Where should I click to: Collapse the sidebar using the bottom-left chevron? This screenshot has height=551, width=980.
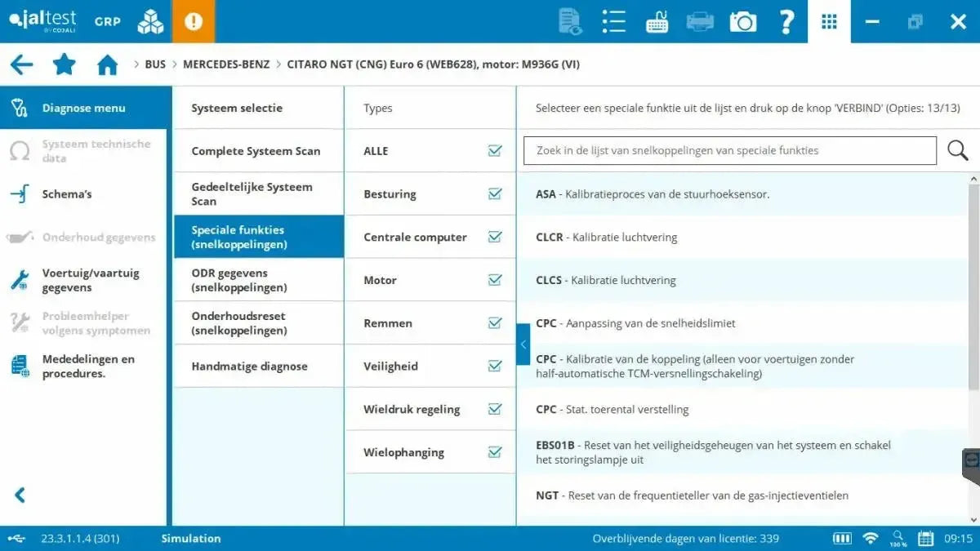(x=18, y=495)
